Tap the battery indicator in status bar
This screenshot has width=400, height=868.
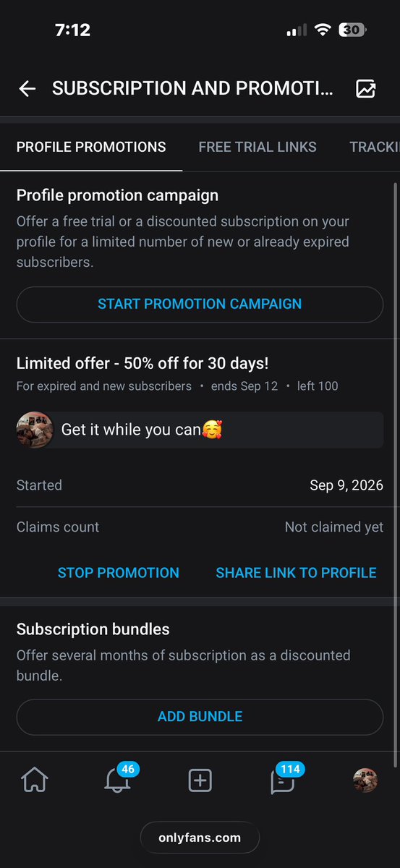tap(354, 30)
